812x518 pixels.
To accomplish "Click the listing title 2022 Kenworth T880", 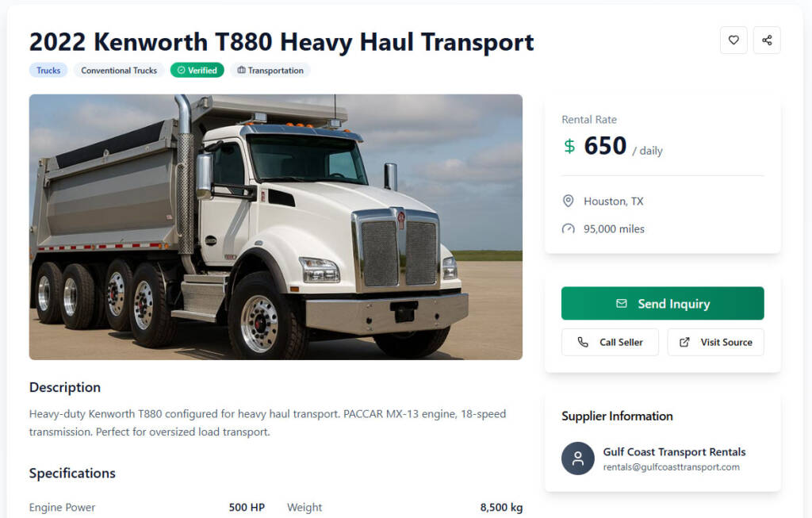I will pyautogui.click(x=282, y=42).
